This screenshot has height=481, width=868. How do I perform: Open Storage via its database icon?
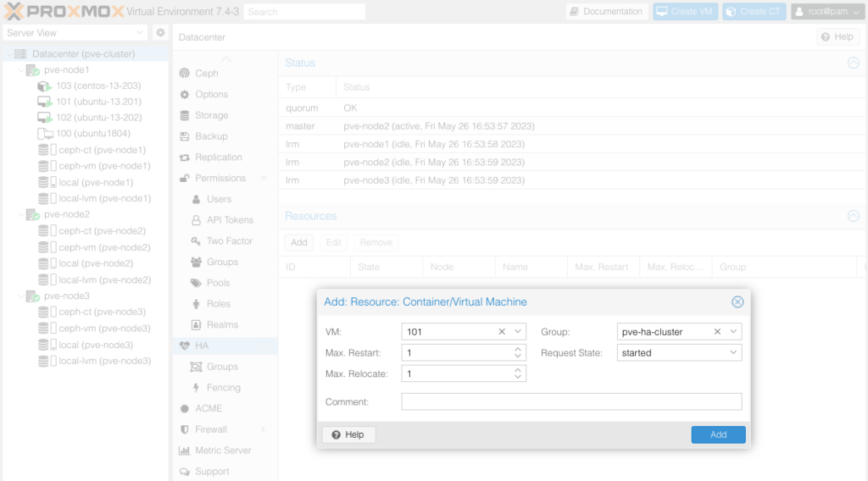tap(184, 115)
